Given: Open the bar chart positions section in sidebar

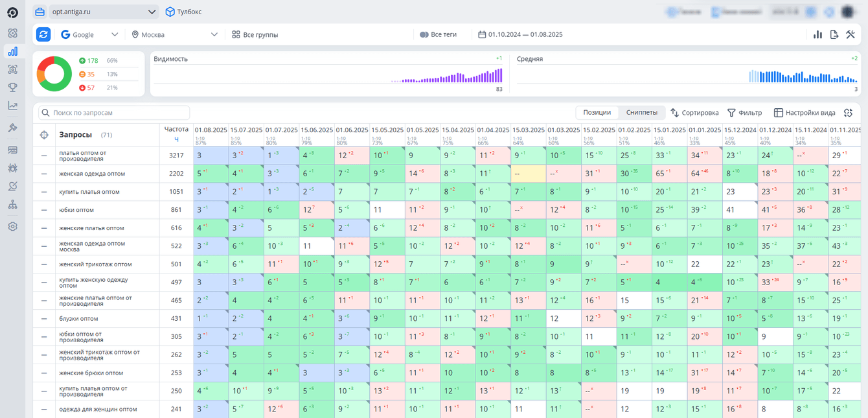Looking at the screenshot, I should [x=12, y=51].
